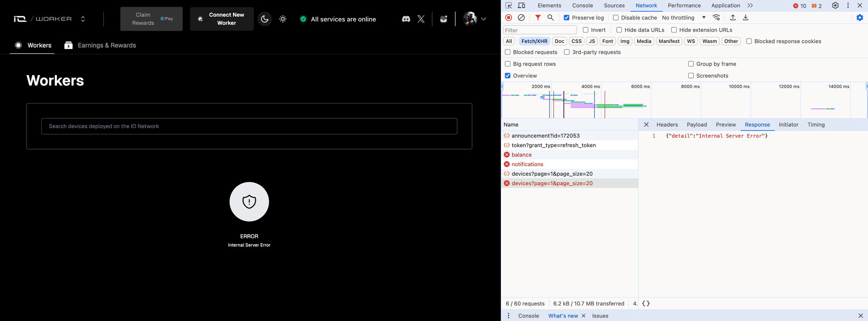The width and height of the screenshot is (868, 321).
Task: Click the X (Twitter) icon
Action: click(x=421, y=19)
